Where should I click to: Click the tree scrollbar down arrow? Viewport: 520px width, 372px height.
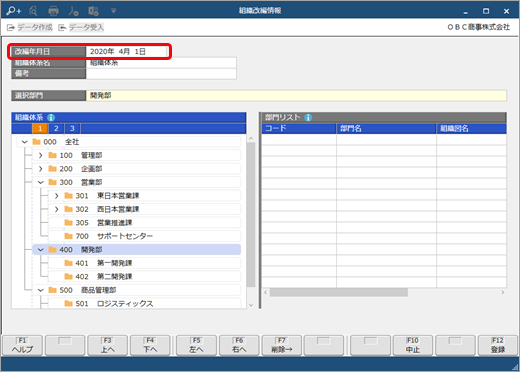click(251, 305)
